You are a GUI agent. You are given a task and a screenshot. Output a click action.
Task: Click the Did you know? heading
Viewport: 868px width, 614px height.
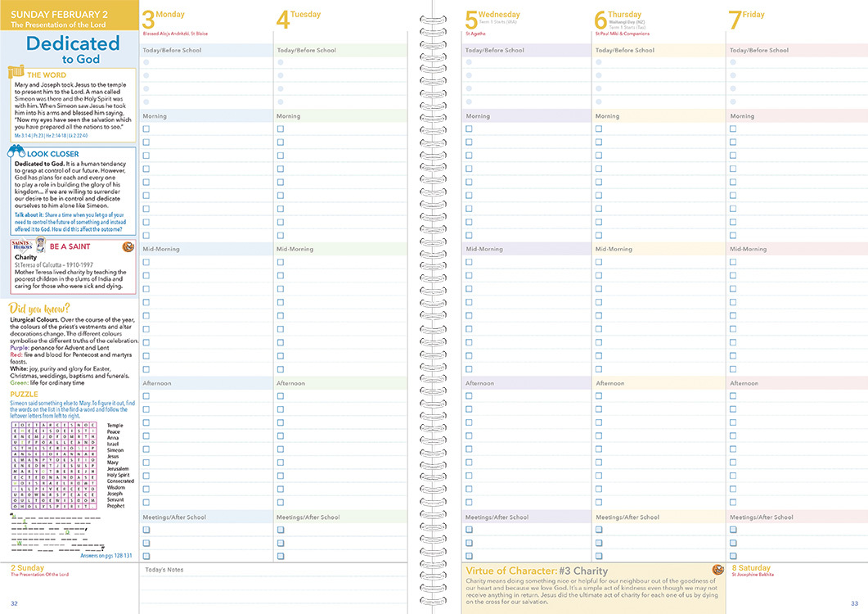click(x=39, y=309)
